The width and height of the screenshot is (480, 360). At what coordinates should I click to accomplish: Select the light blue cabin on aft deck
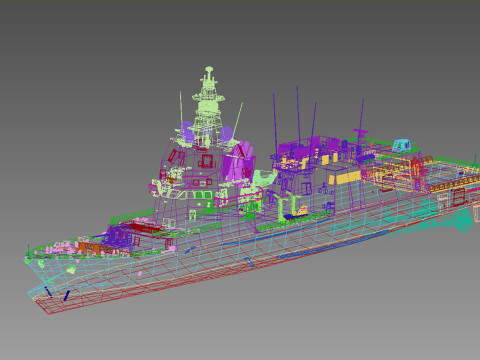pyautogui.click(x=402, y=145)
